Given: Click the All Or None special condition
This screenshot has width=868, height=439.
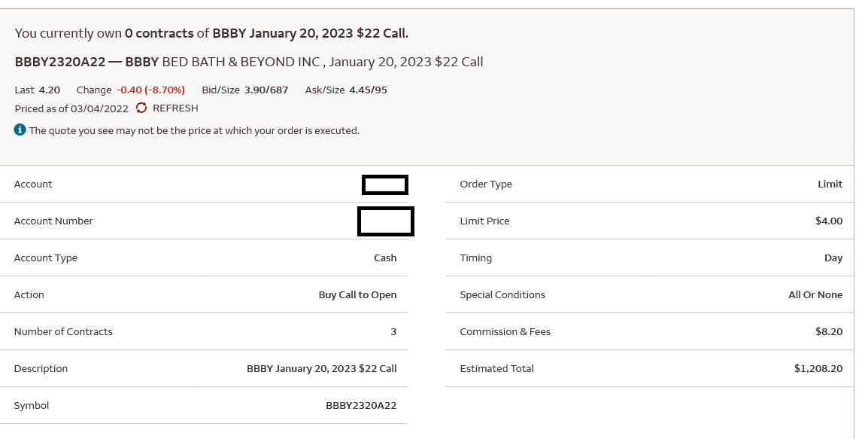Looking at the screenshot, I should (815, 295).
